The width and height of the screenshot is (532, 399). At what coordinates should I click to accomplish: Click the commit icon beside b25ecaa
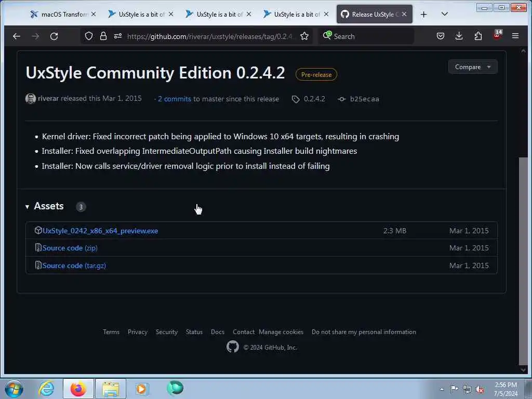[x=342, y=99]
